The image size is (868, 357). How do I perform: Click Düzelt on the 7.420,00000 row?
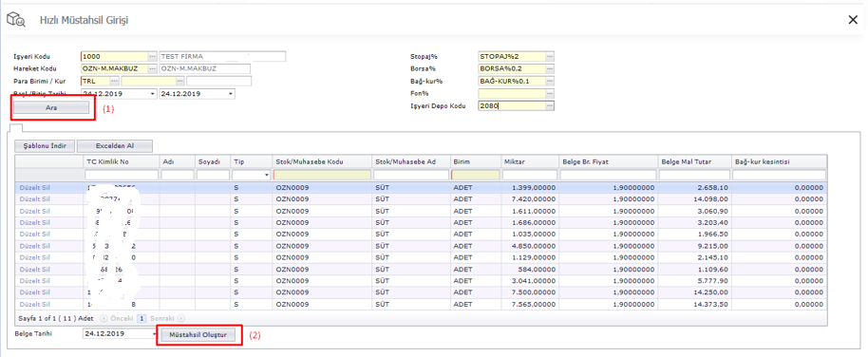click(x=29, y=199)
